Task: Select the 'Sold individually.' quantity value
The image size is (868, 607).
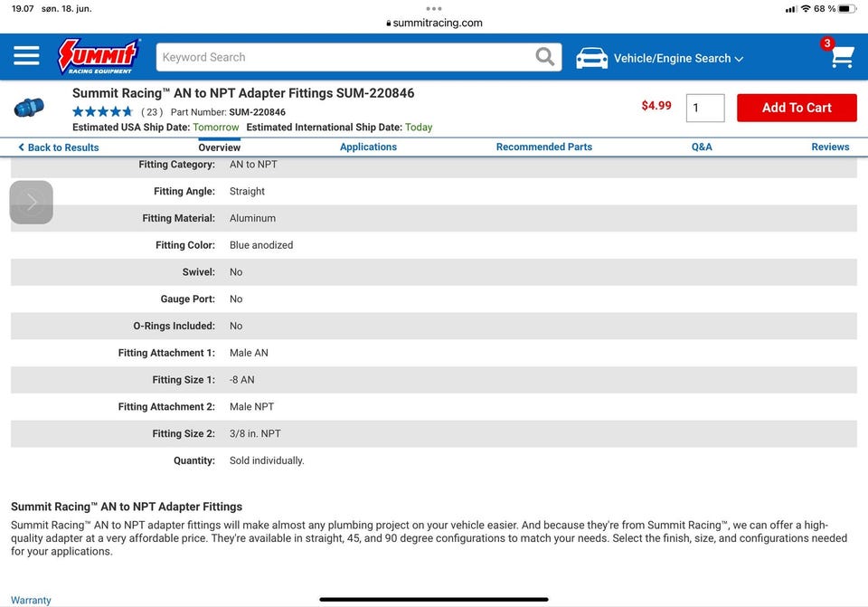Action: point(267,460)
